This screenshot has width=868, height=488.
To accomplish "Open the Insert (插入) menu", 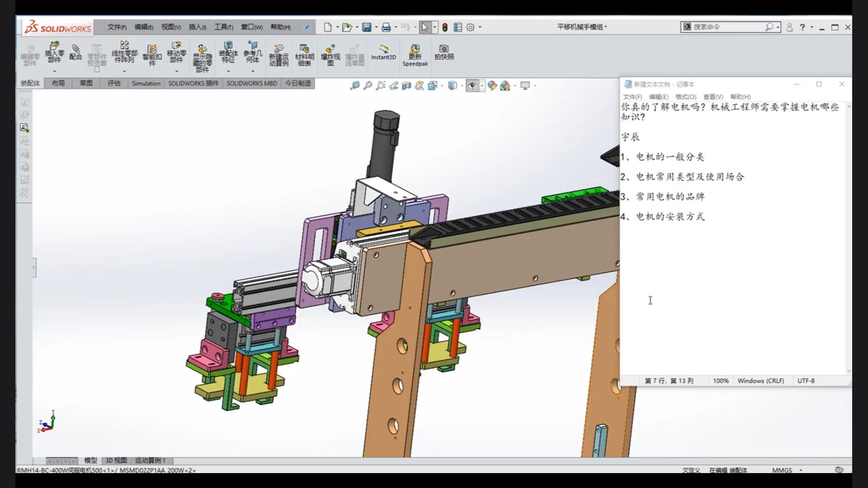I will 197,27.
